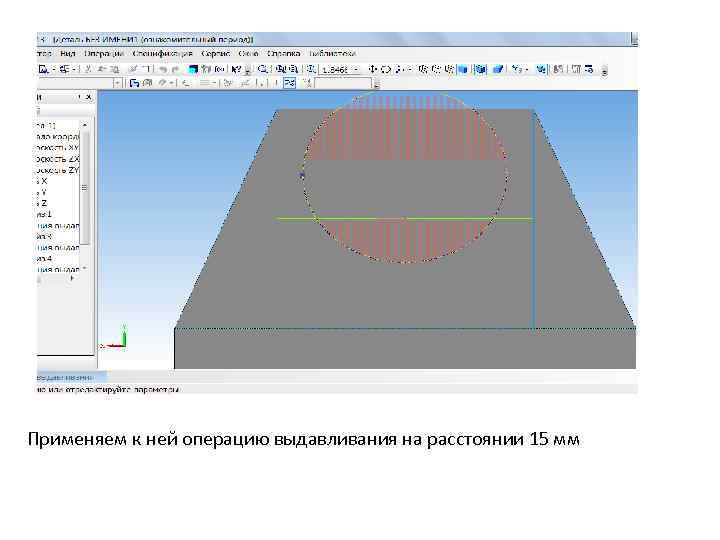This screenshot has height=540, width=720.
Task: Open the zoom scale dropdown arrow
Action: point(356,70)
